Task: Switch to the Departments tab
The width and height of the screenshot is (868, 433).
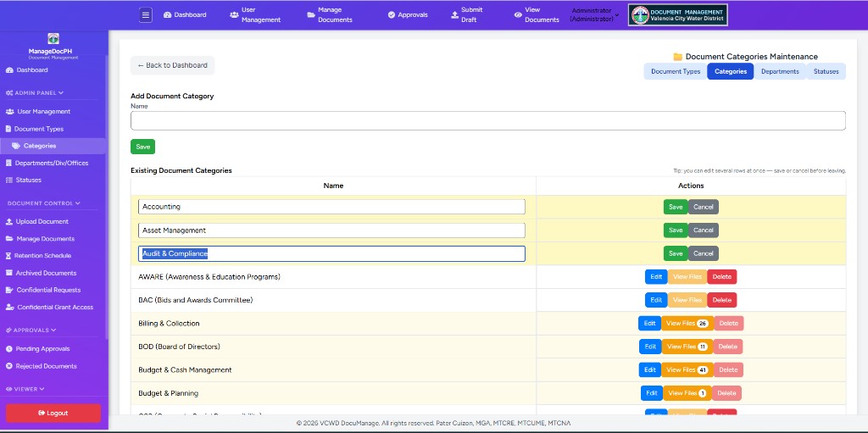Action: 780,71
